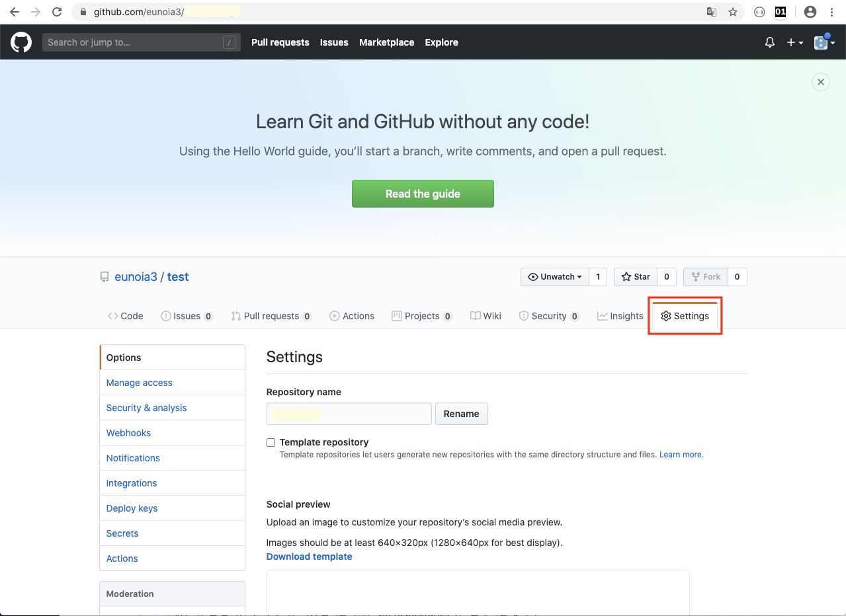Click the Chrome profile avatar icon
Image resolution: width=846 pixels, height=616 pixels.
810,12
